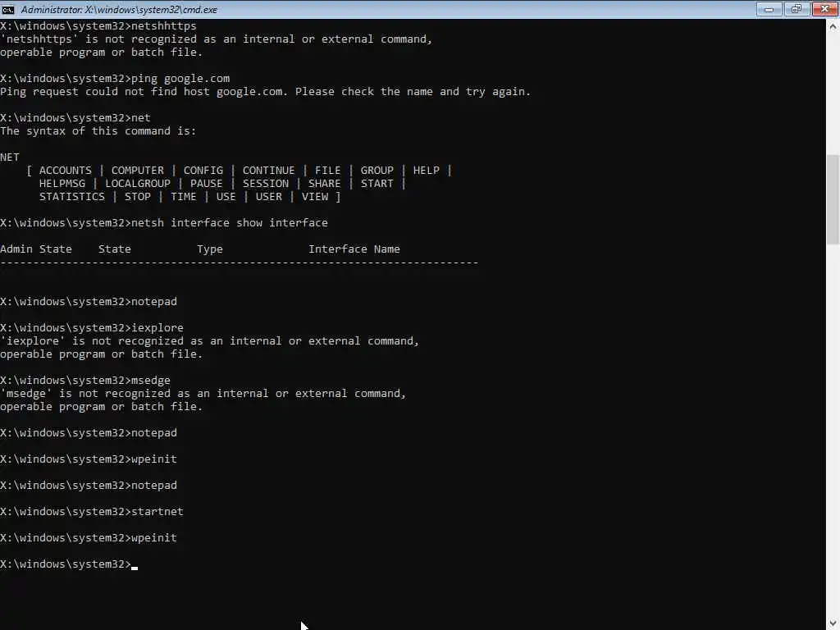Click 'The syntax of this command is:' line

[98, 130]
